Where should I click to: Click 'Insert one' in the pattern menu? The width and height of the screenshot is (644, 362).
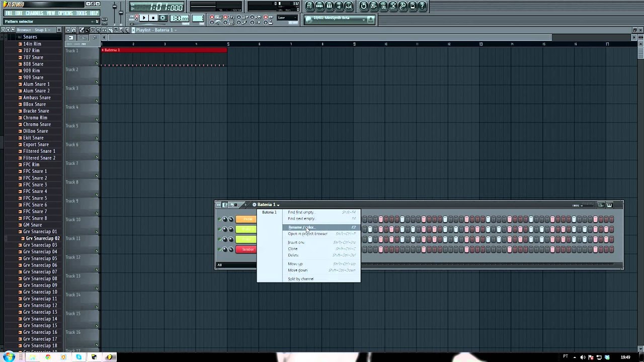coord(320,242)
